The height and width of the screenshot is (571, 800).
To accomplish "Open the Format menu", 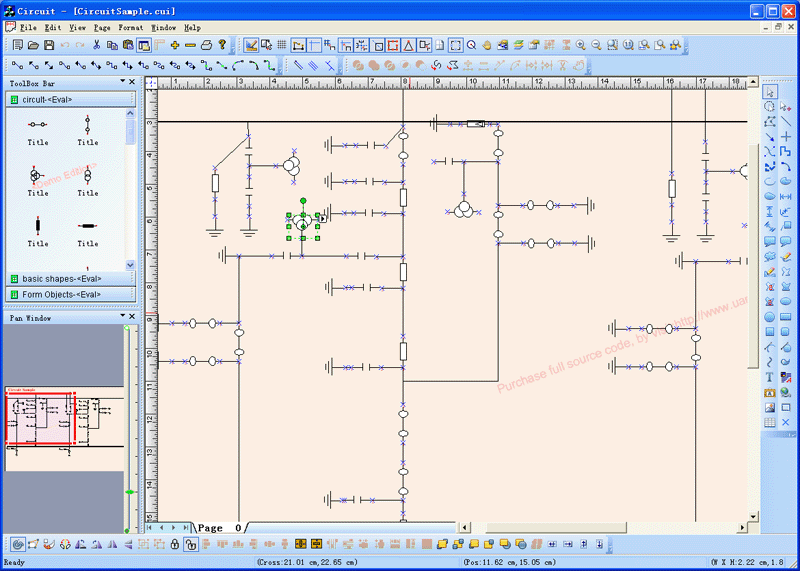I will tap(130, 28).
